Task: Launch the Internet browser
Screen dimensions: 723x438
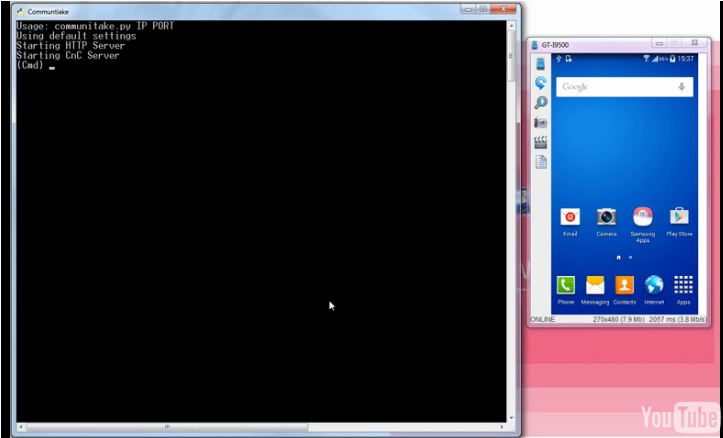Action: click(x=654, y=285)
